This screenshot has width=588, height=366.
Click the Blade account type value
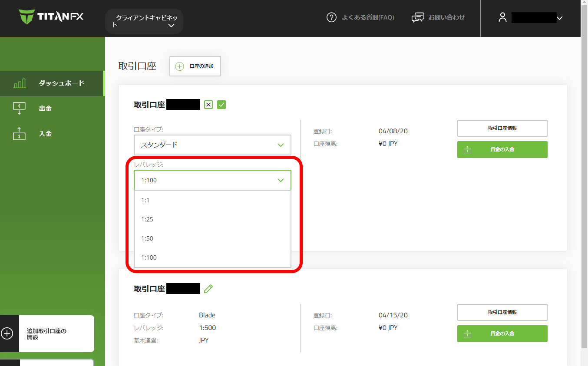coord(207,315)
